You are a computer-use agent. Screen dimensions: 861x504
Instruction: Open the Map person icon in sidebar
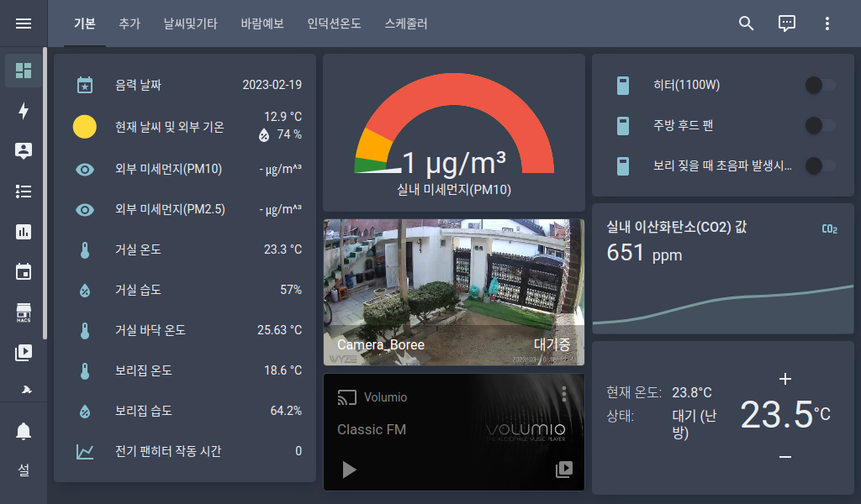(x=23, y=151)
